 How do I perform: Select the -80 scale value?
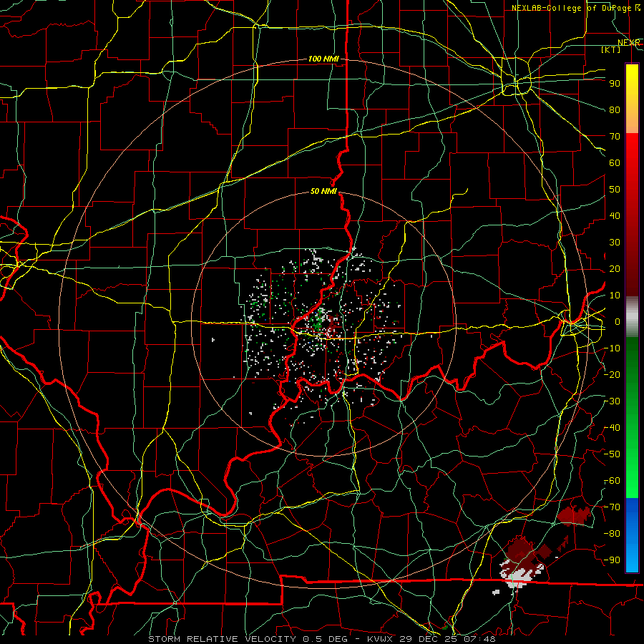[x=612, y=534]
